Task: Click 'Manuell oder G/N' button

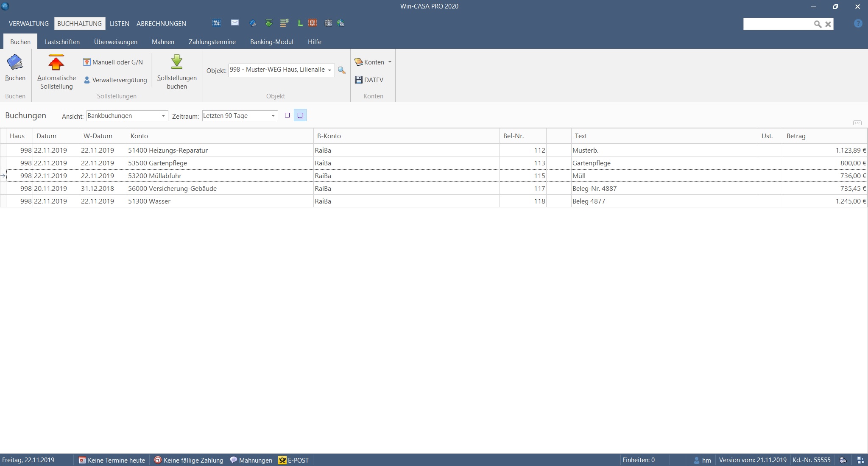Action: (x=113, y=62)
